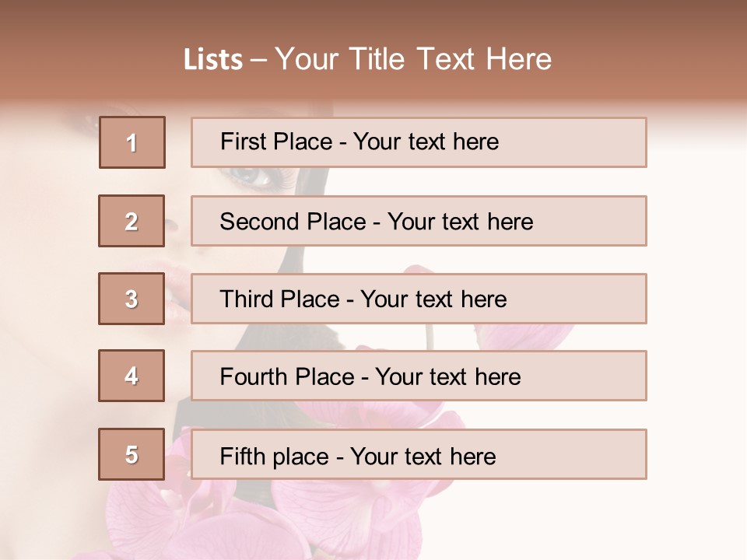This screenshot has height=560, width=747.
Task: Click the Fifth place text box
Action: point(419,454)
